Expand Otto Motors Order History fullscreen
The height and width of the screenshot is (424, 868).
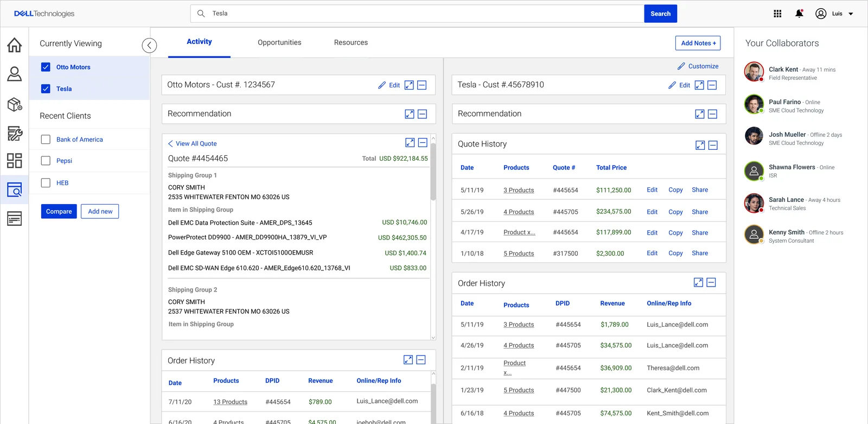click(x=408, y=359)
